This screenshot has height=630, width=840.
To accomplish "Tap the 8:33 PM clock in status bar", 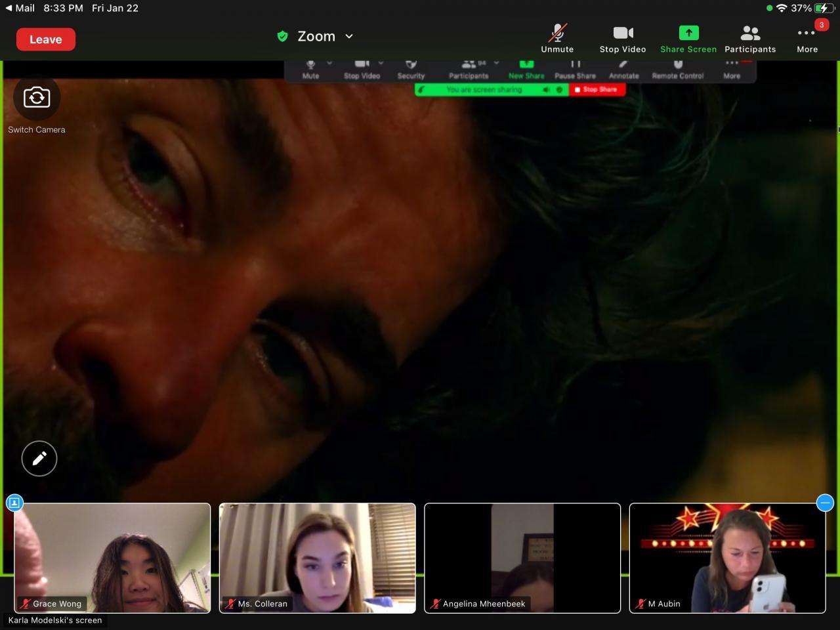I will point(63,8).
